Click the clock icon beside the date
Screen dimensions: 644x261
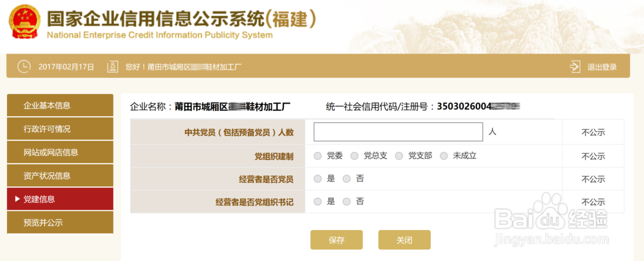[x=24, y=66]
